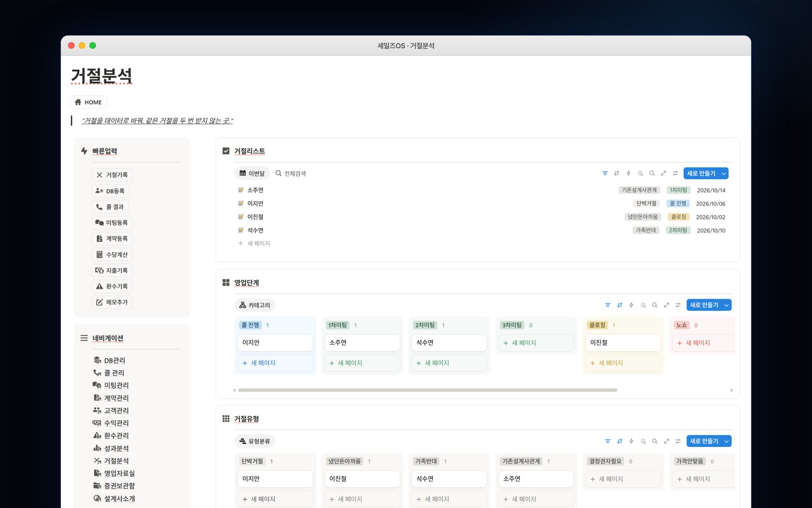Click filter icon in 영업단계 toolbar

[607, 305]
